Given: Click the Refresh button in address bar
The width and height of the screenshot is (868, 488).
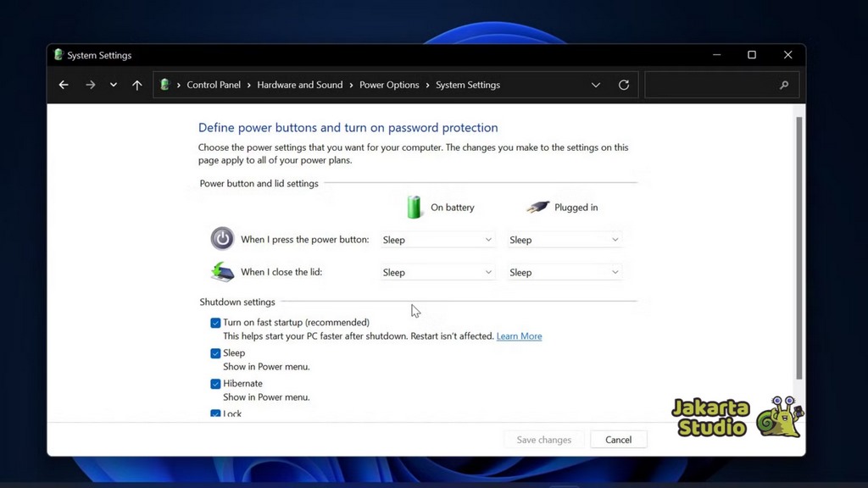Looking at the screenshot, I should (x=624, y=85).
